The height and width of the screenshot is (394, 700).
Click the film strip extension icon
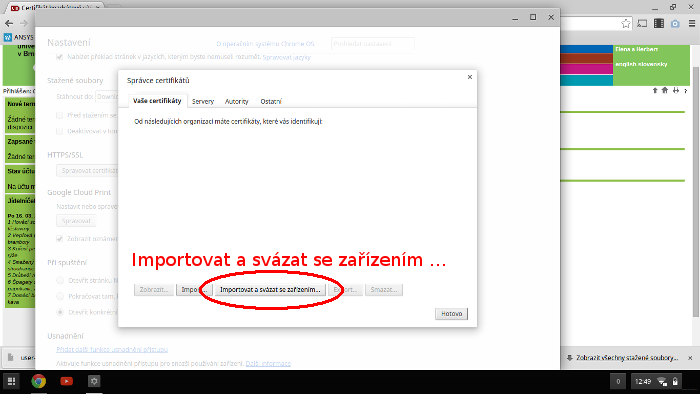(658, 24)
